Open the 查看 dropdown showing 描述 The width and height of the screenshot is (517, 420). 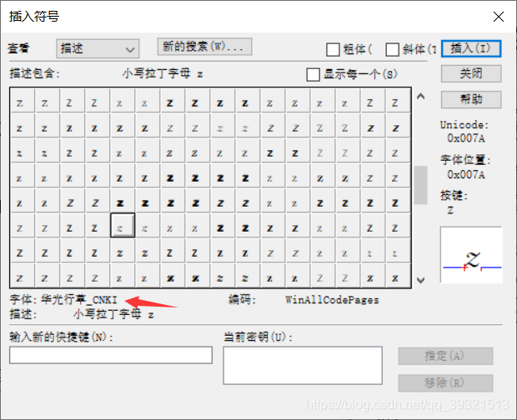point(98,49)
